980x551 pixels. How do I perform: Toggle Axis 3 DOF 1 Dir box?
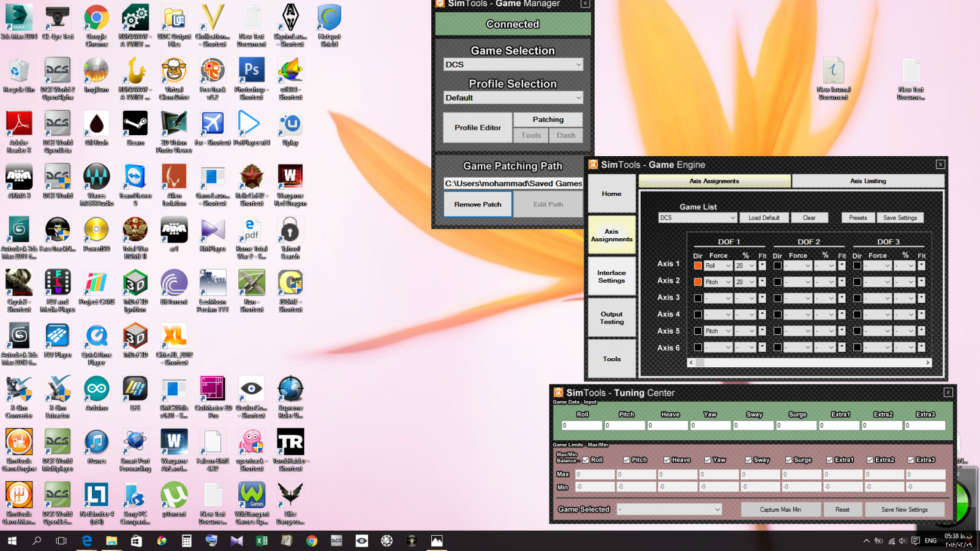pos(698,298)
